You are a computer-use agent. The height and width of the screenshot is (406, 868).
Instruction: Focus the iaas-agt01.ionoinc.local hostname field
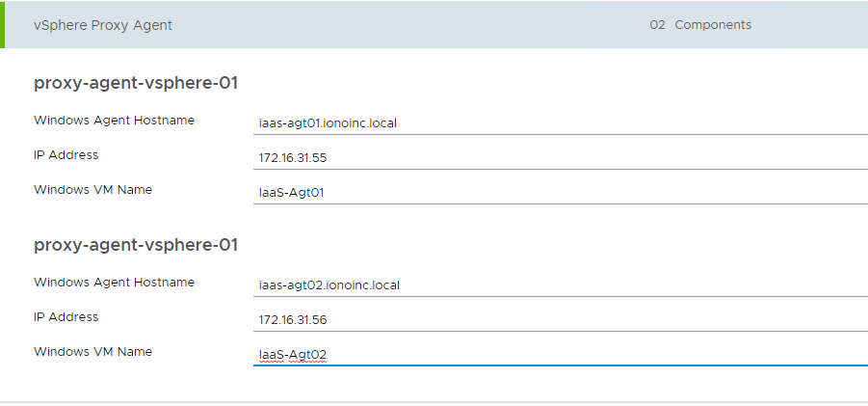click(559, 123)
